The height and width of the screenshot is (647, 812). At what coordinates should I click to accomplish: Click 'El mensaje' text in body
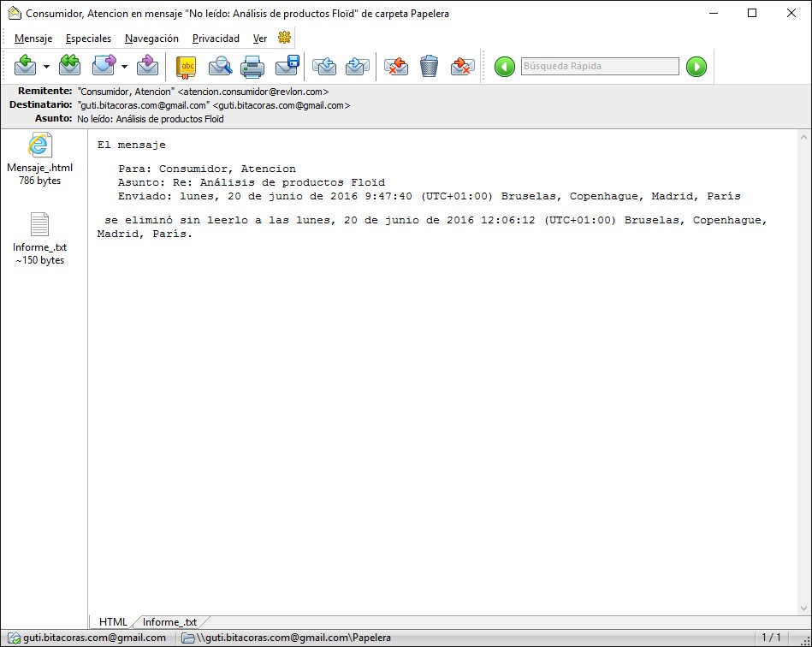click(x=132, y=145)
